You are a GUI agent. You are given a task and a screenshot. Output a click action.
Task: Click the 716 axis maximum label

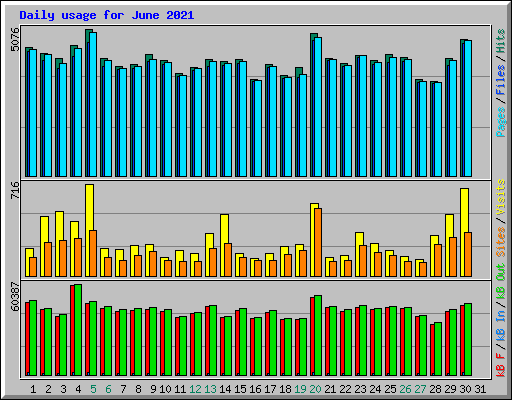(x=15, y=190)
